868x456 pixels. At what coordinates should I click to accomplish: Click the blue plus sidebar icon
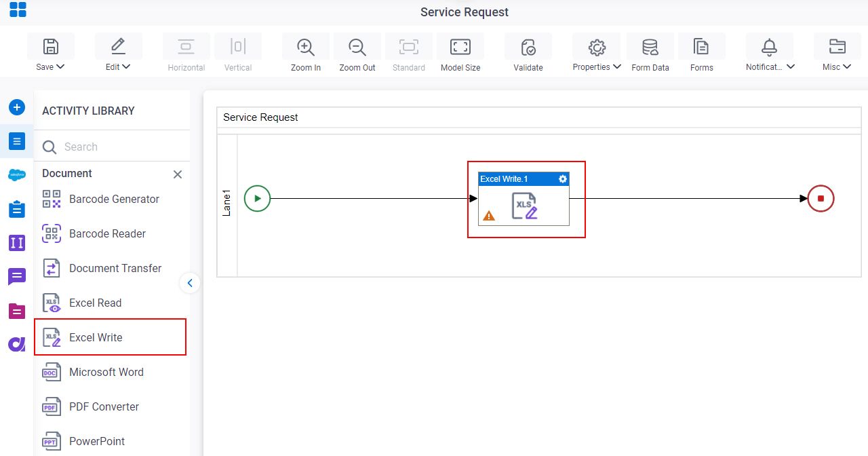pos(17,107)
